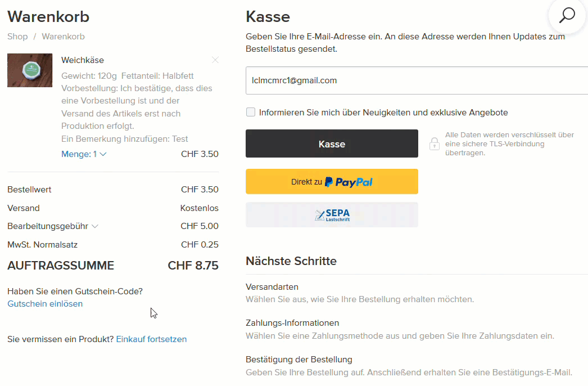Click the Warenkorb breadcrumb item
588x386 pixels.
63,37
